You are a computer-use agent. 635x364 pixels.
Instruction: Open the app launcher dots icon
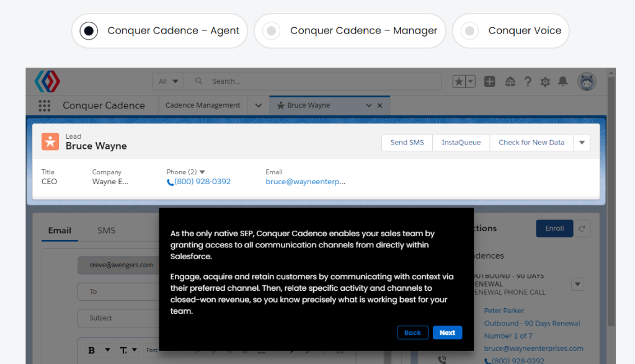point(45,105)
